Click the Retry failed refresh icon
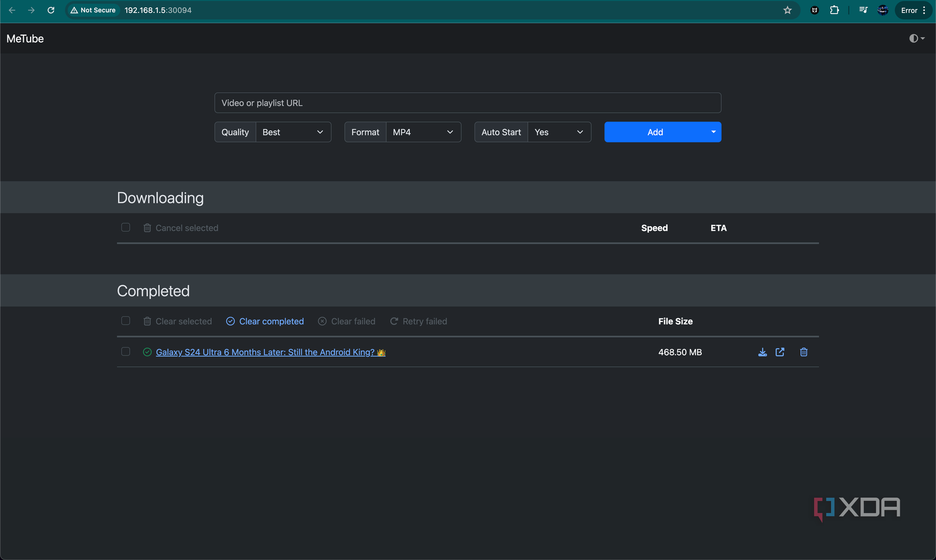 click(393, 321)
